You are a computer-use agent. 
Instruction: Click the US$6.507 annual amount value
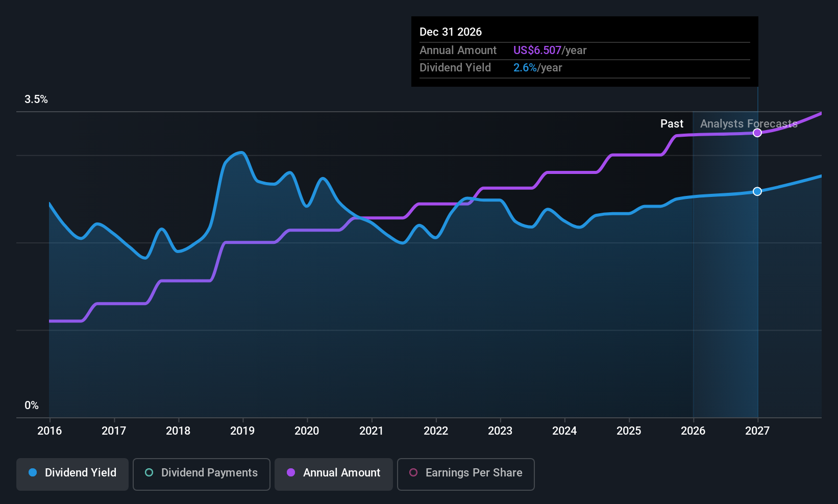(537, 50)
